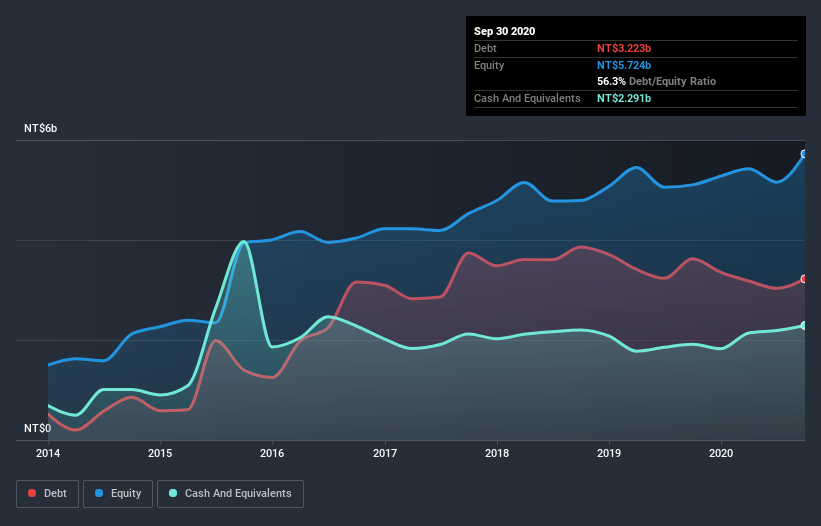This screenshot has width=821, height=526.
Task: Click the NT$6b y-axis label
Action: [41, 128]
